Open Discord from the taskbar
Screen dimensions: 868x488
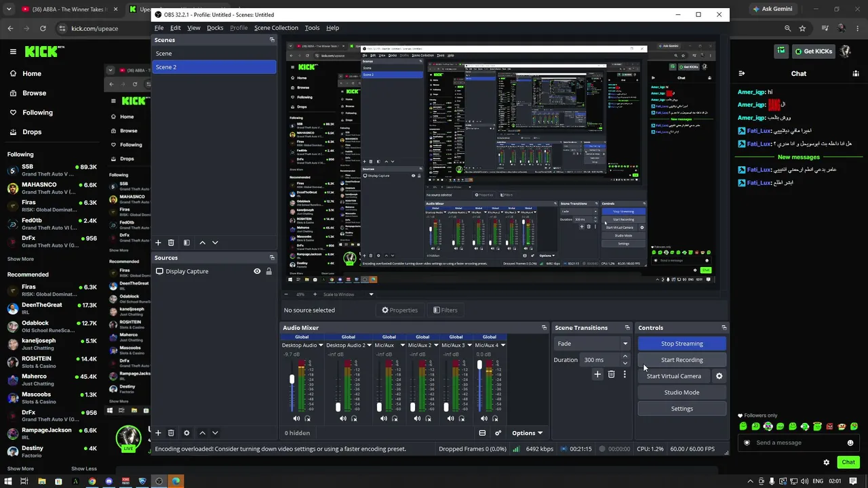point(109,481)
